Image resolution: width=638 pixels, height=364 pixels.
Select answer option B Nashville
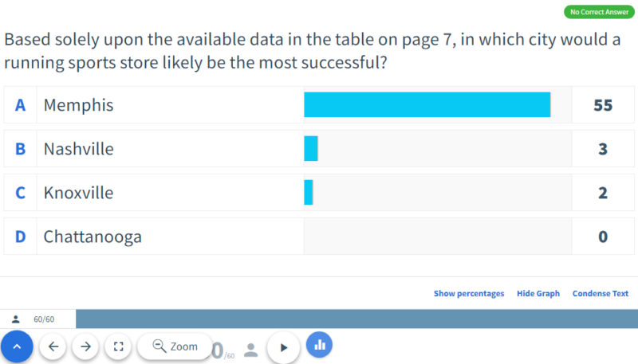319,149
